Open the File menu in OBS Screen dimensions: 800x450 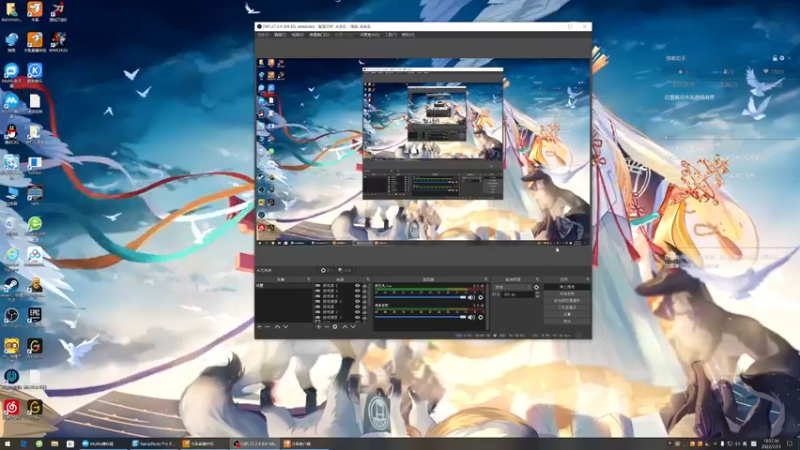[x=263, y=35]
